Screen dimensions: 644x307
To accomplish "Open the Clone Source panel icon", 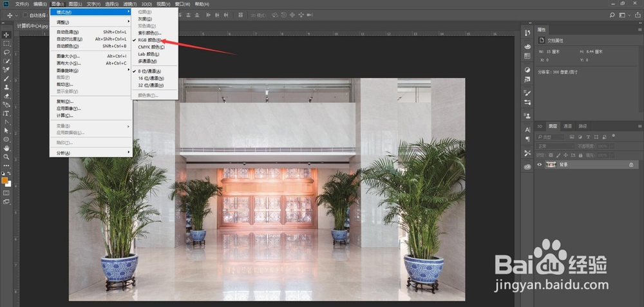I will pos(527,116).
